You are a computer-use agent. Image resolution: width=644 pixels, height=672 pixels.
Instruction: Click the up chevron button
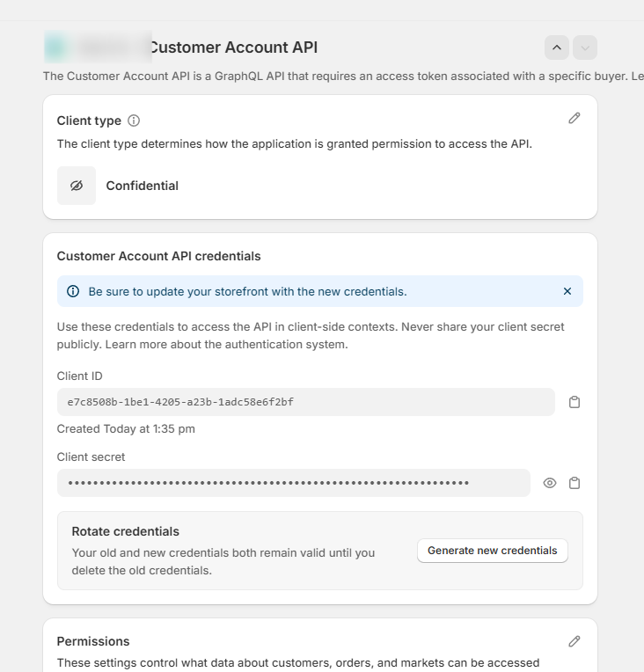pyautogui.click(x=556, y=47)
